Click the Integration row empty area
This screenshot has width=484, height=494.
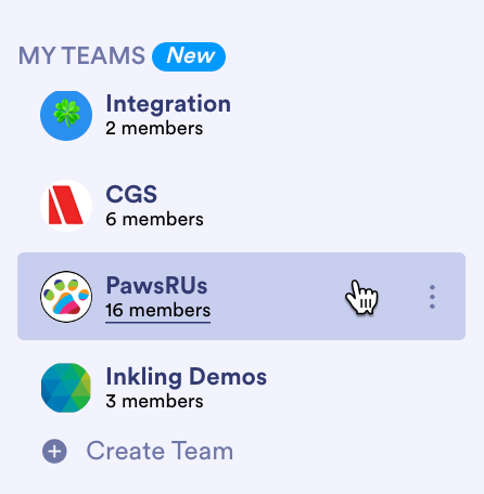click(x=333, y=115)
